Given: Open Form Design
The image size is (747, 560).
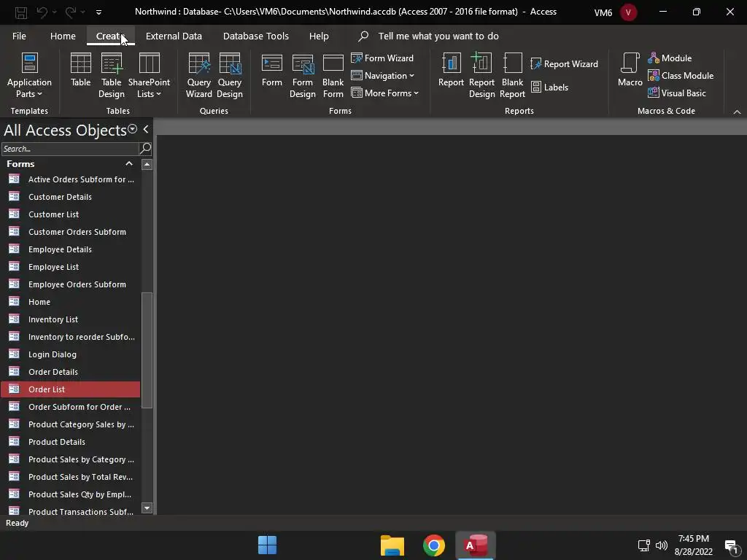Looking at the screenshot, I should (303, 75).
